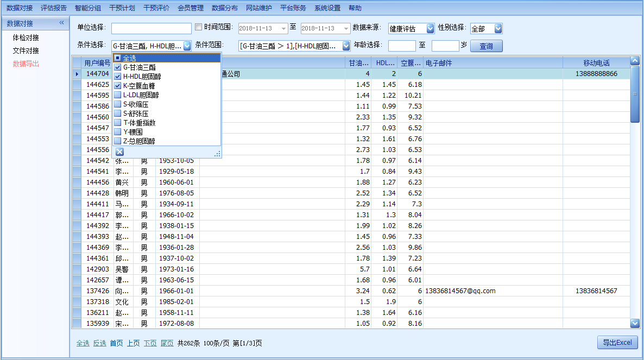
Task: Tick the T-体重指数 checkbox
Action: [118, 123]
